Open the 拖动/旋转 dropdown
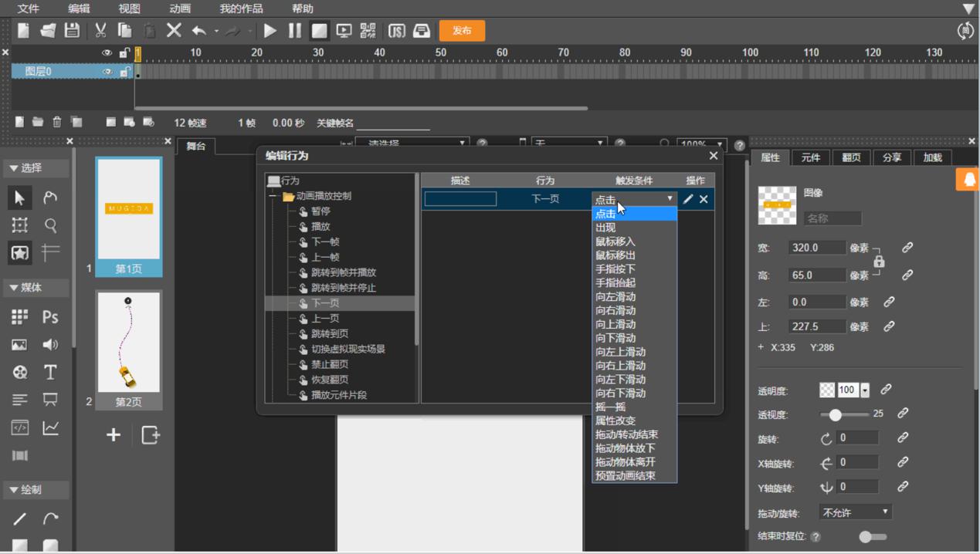The width and height of the screenshot is (980, 554). point(855,512)
